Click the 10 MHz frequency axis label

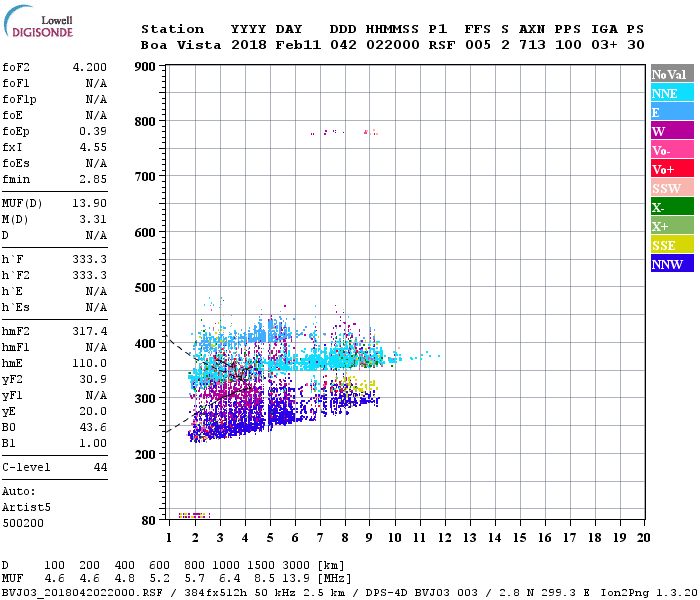[x=395, y=538]
